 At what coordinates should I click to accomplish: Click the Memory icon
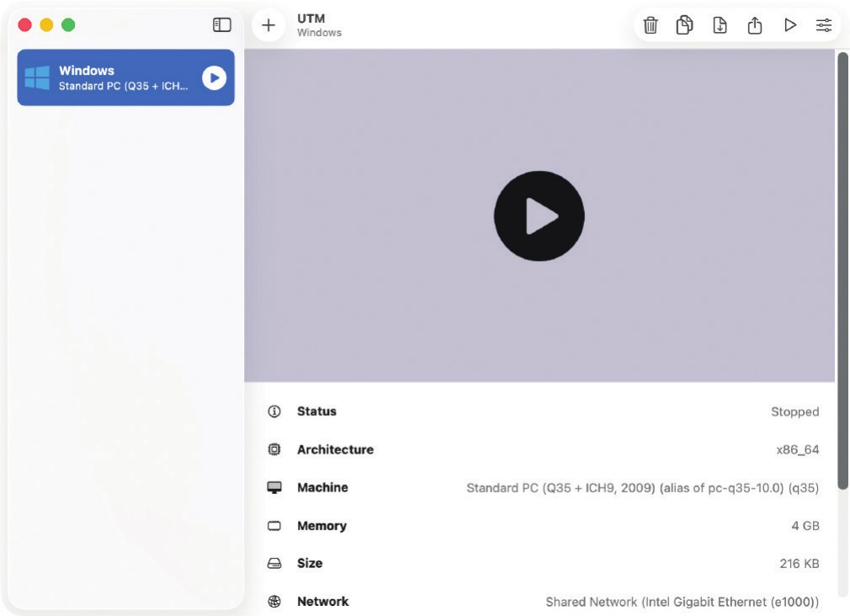[274, 525]
